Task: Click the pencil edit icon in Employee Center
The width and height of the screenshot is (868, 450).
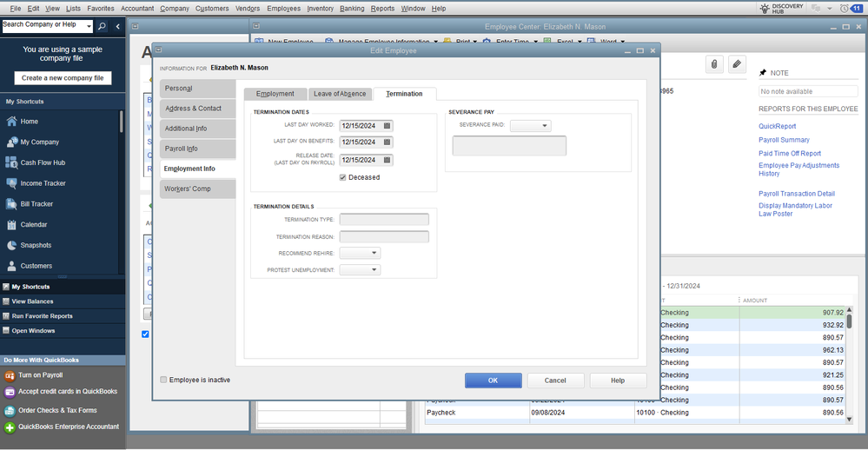Action: coord(737,64)
